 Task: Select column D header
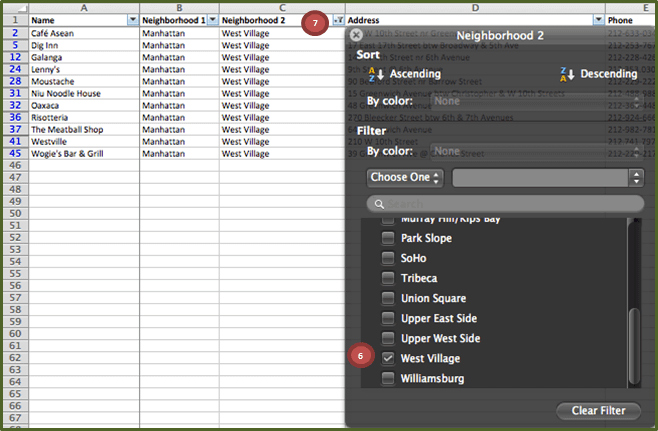click(475, 8)
